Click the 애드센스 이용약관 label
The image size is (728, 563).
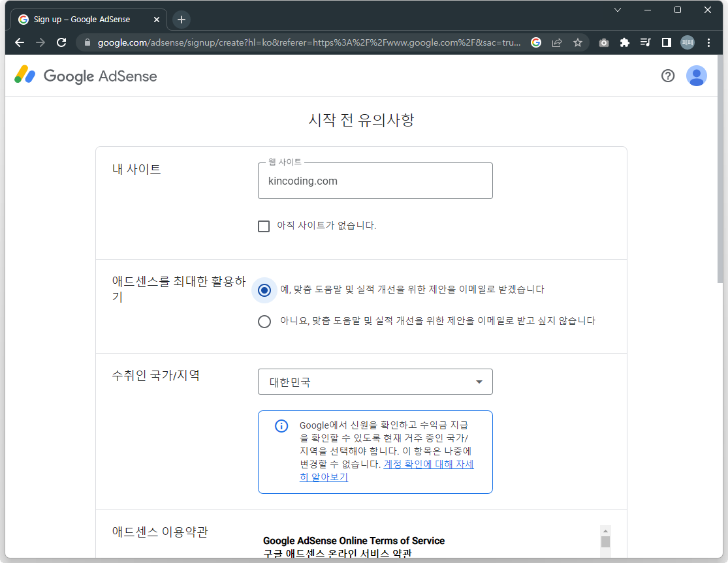[160, 532]
